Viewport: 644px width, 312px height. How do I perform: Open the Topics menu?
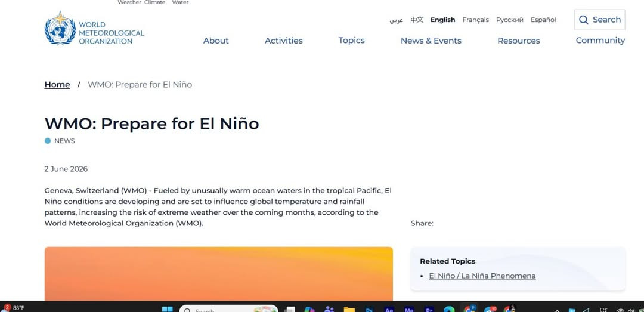[x=352, y=41]
